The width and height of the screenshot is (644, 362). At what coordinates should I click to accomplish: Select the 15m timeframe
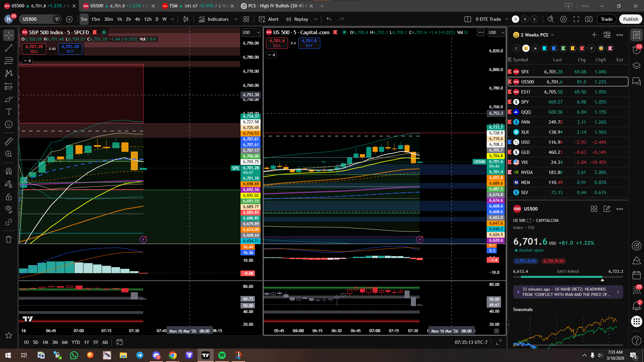click(96, 19)
